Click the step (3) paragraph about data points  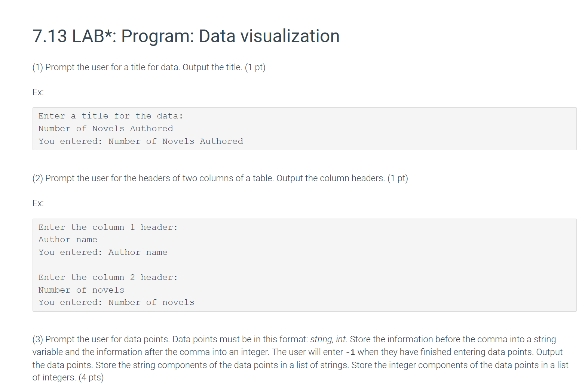point(300,358)
